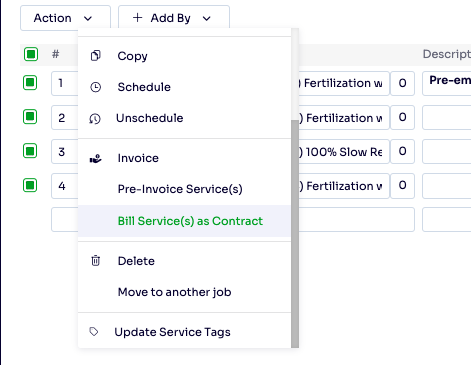
Task: Select Bill Service(s) as Contract
Action: 190,221
